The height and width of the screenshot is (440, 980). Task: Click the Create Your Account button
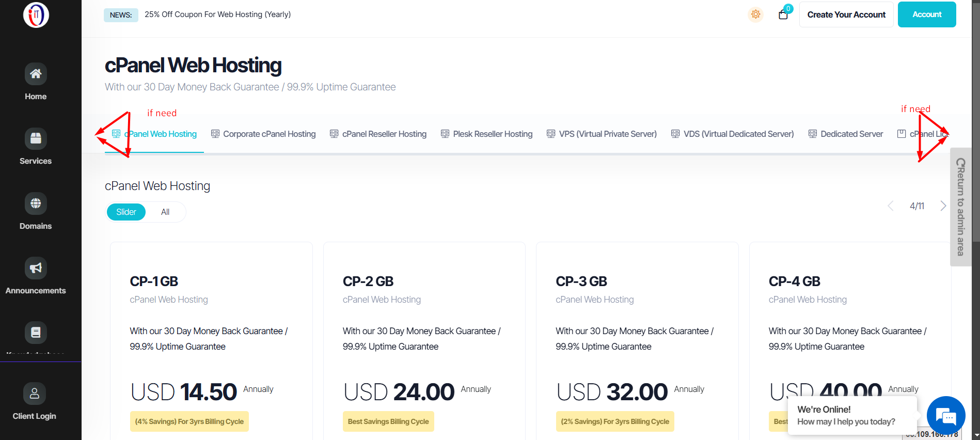pos(846,14)
